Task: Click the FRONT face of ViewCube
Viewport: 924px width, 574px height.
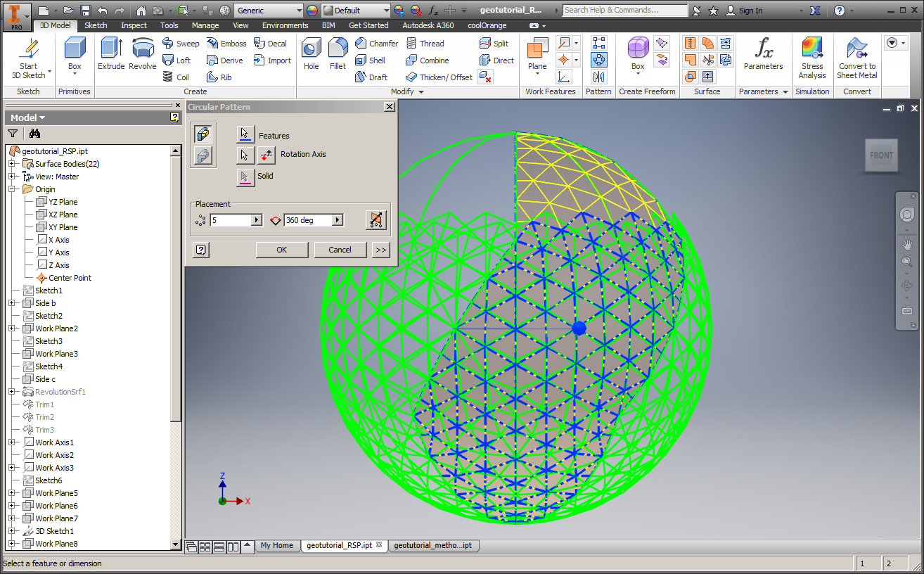Action: [x=881, y=155]
